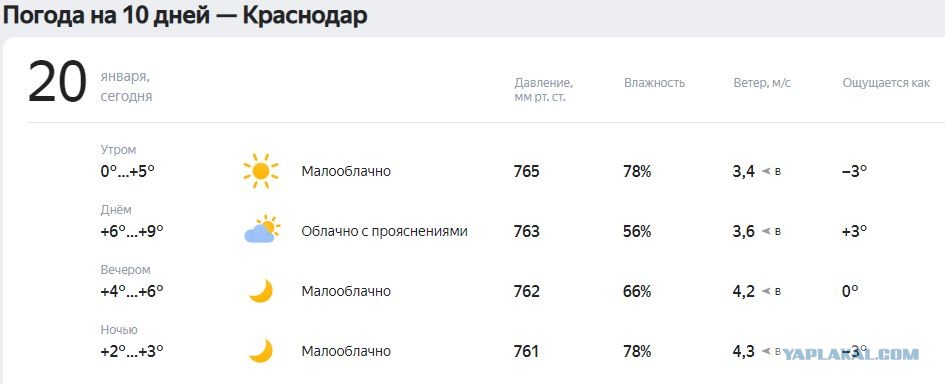Click the night crescent moon icon

pos(261,351)
